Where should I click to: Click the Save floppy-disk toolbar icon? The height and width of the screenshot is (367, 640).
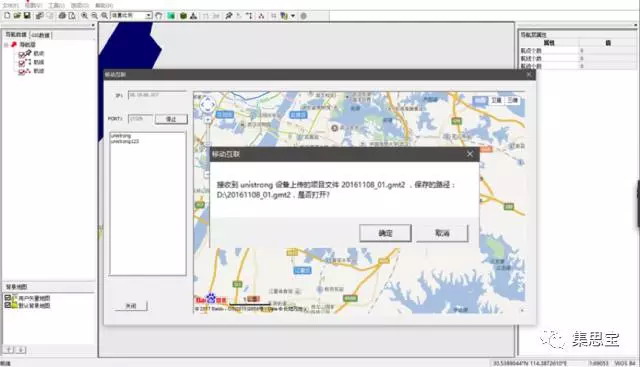tap(27, 16)
